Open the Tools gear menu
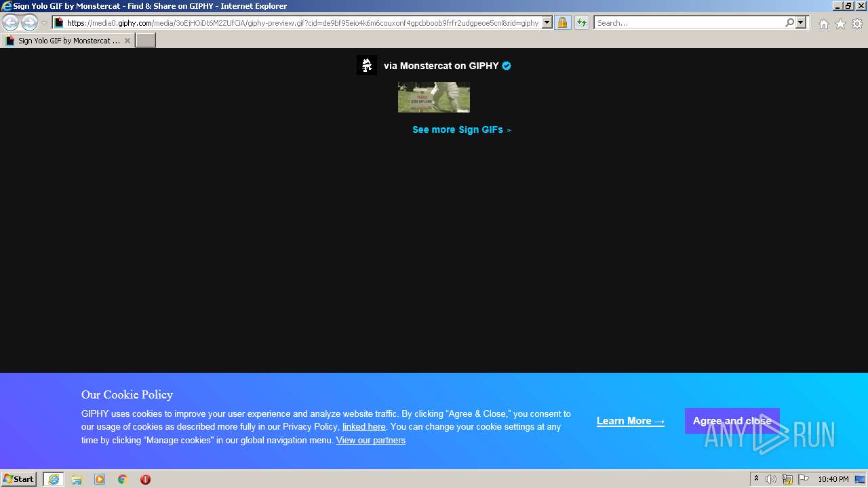868x488 pixels. click(857, 24)
